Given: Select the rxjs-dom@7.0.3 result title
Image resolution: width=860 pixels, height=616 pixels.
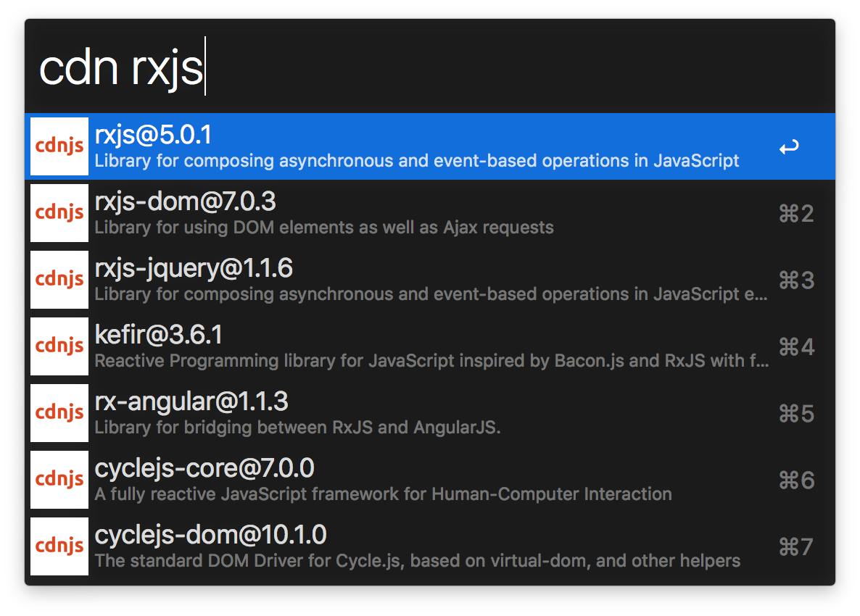Looking at the screenshot, I should click(186, 201).
